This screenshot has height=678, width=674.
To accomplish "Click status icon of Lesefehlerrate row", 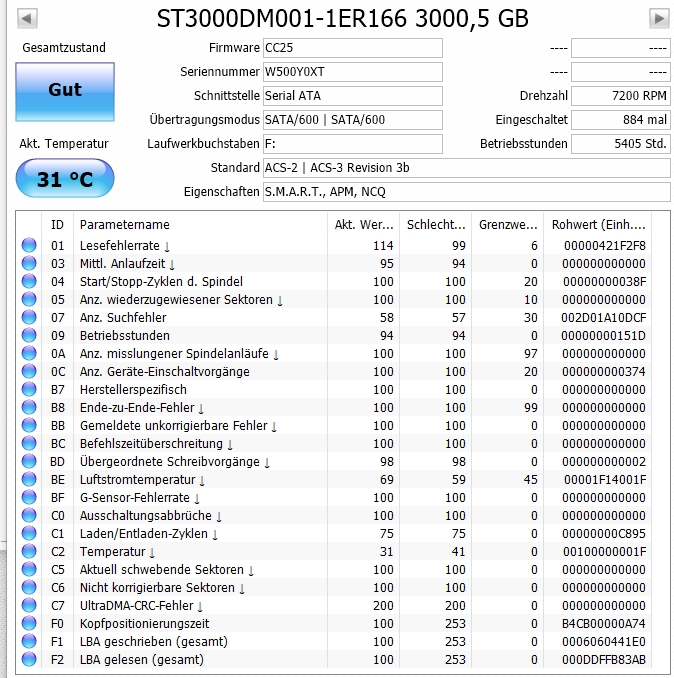I will [x=29, y=245].
